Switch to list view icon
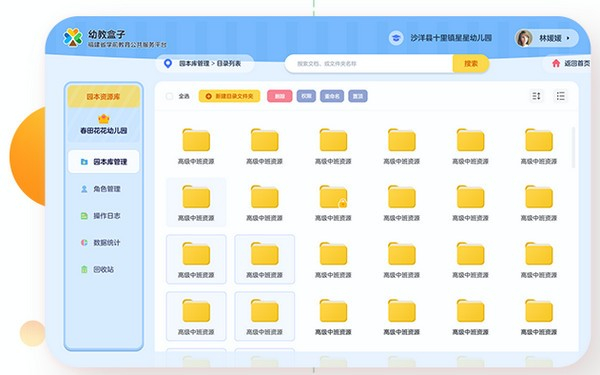The image size is (600, 375). (561, 96)
